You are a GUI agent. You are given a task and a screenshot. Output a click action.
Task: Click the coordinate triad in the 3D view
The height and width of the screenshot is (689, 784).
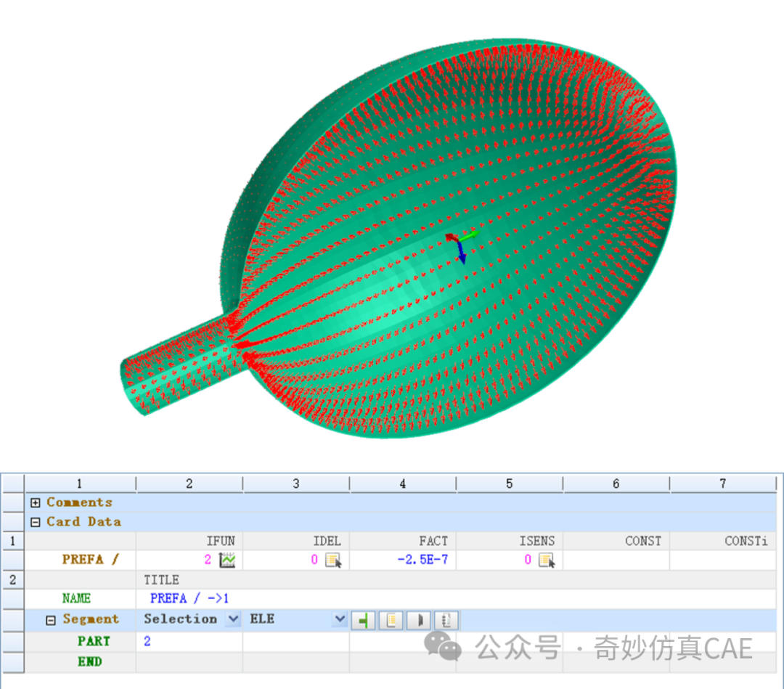tap(462, 245)
